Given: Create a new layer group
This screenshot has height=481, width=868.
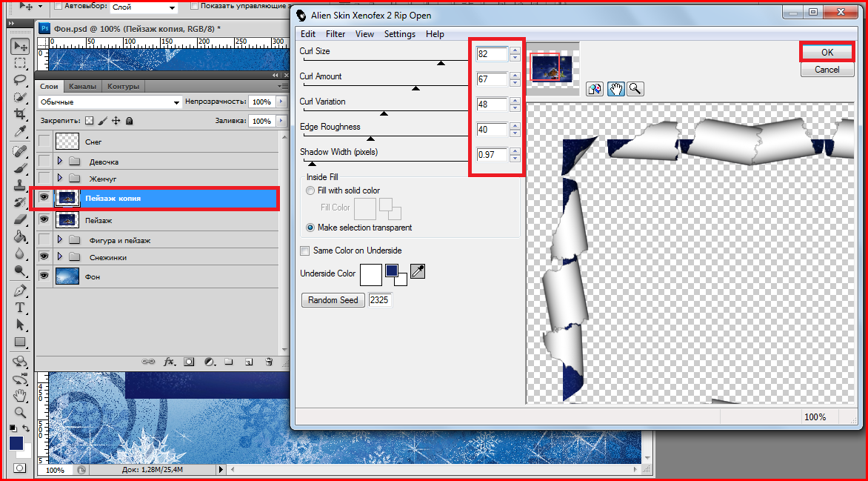Looking at the screenshot, I should pos(229,362).
